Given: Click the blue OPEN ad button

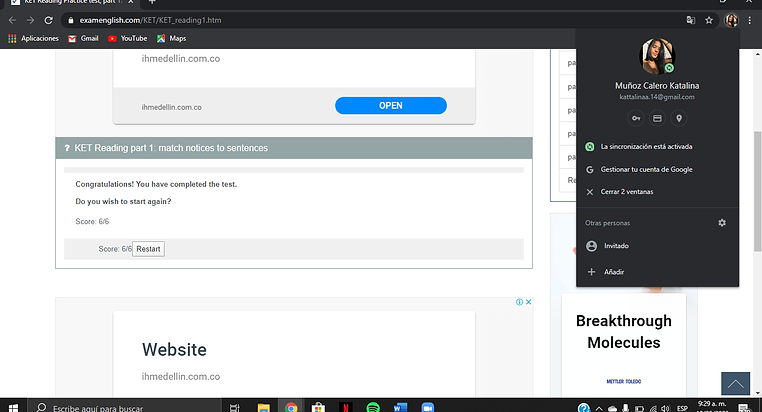Looking at the screenshot, I should click(391, 105).
